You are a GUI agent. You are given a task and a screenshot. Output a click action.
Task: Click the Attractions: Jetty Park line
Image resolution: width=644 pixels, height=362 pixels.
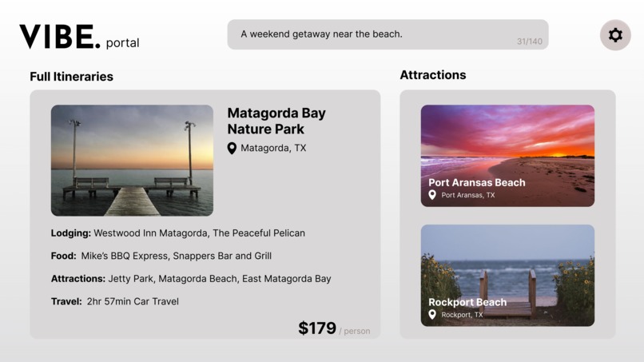coord(191,279)
